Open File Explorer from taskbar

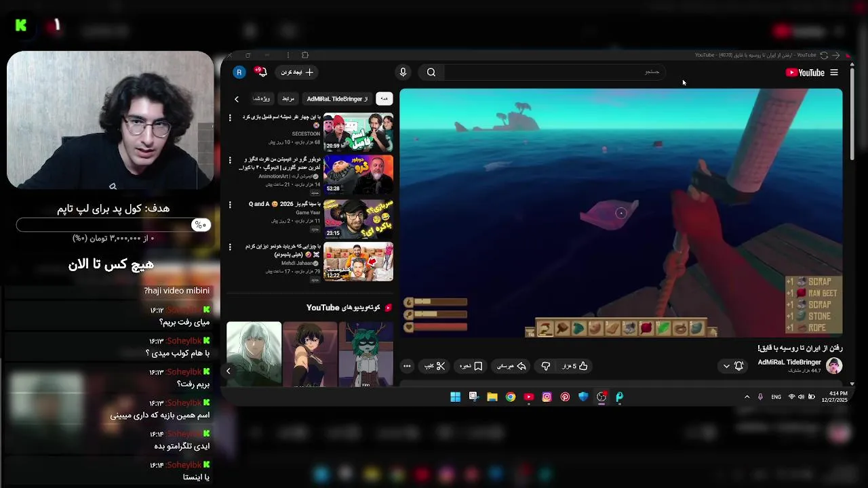492,397
